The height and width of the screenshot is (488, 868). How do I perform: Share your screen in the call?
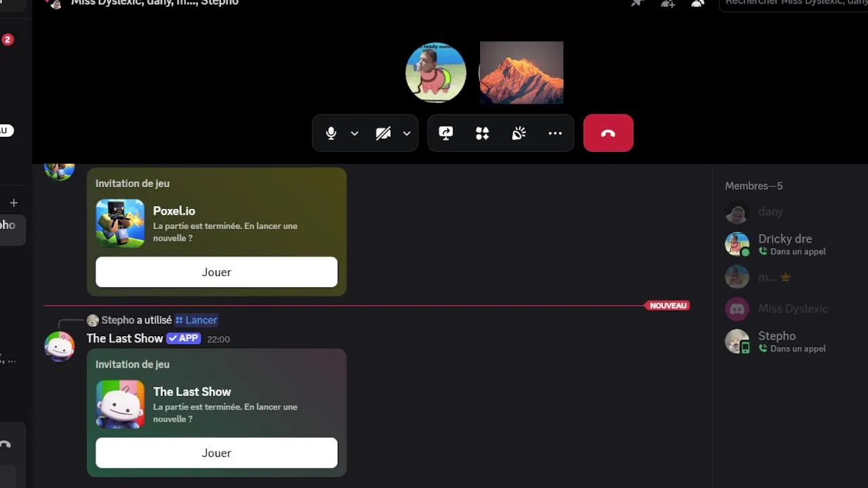[446, 134]
